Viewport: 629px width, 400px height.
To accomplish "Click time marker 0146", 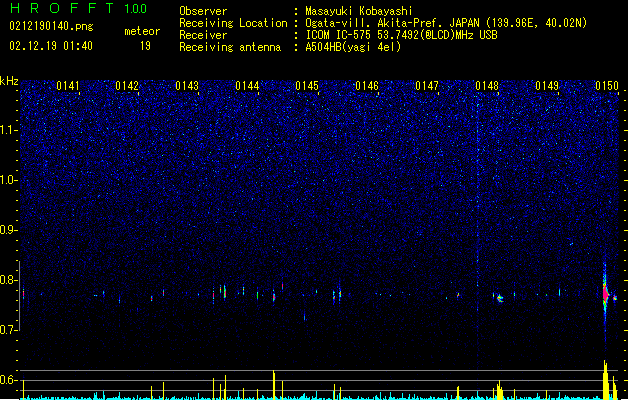I will point(367,86).
